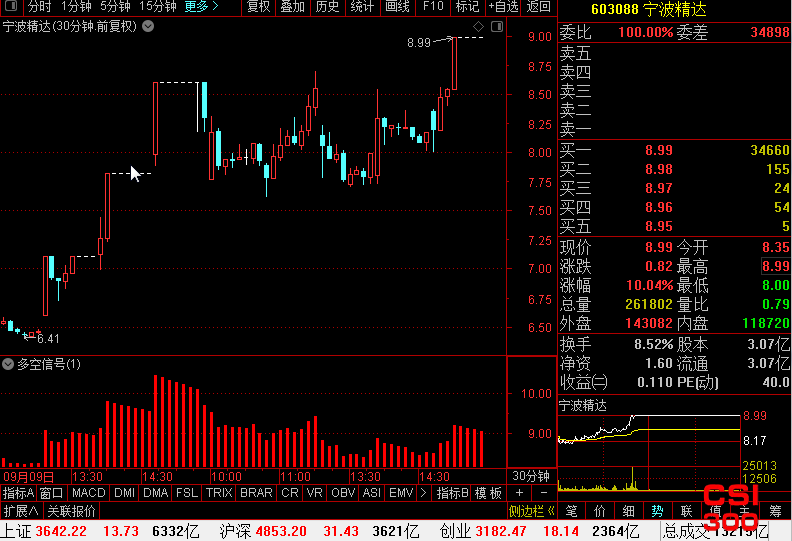The width and height of the screenshot is (792, 541).
Task: Open F10 company info
Action: coord(433,7)
